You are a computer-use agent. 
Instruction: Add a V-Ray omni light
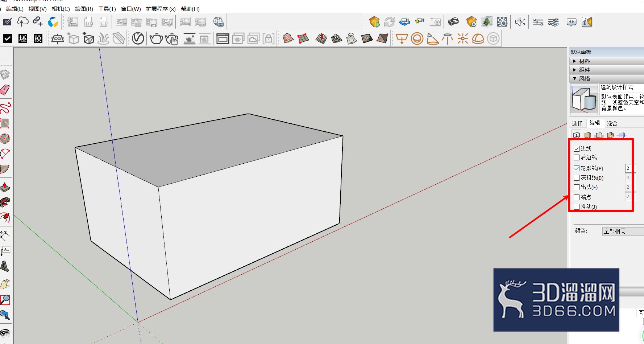462,38
